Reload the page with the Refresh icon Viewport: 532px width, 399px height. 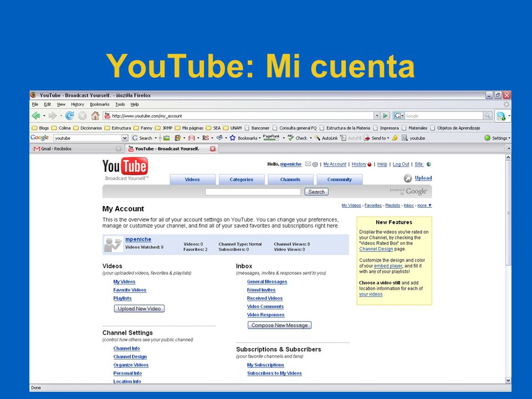click(x=70, y=116)
